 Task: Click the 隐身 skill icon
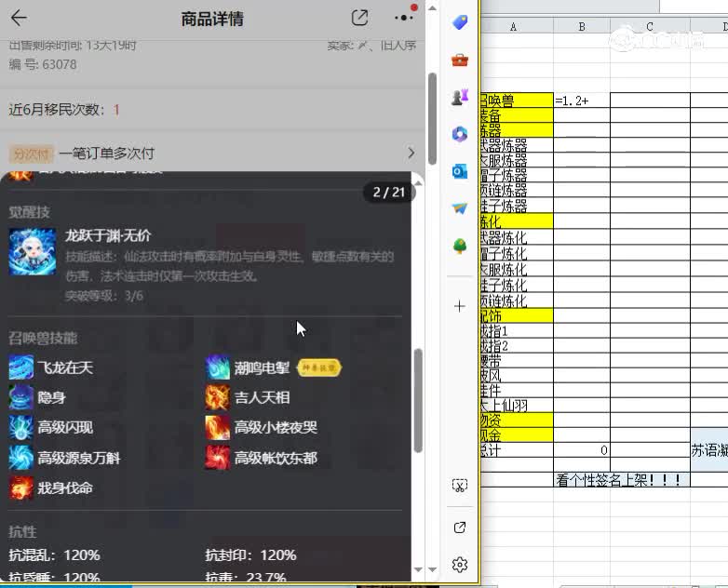point(20,397)
